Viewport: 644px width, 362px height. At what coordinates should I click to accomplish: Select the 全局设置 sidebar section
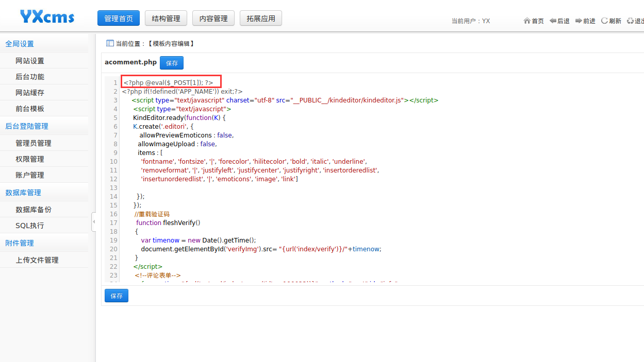tap(20, 44)
